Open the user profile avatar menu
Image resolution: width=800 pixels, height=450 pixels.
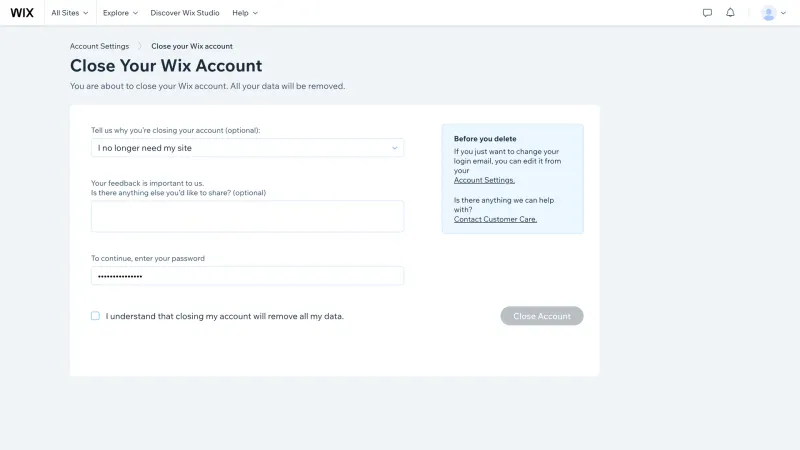tap(773, 13)
